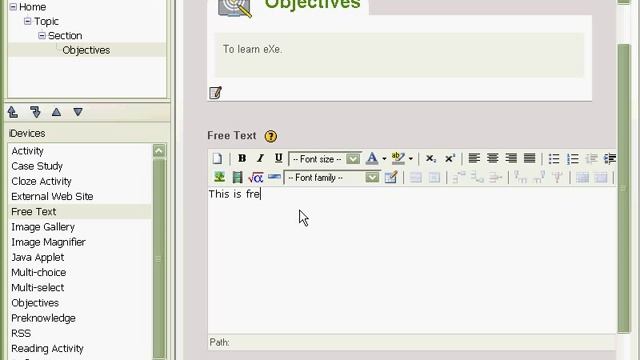Move outline node up

pyautogui.click(x=56, y=112)
